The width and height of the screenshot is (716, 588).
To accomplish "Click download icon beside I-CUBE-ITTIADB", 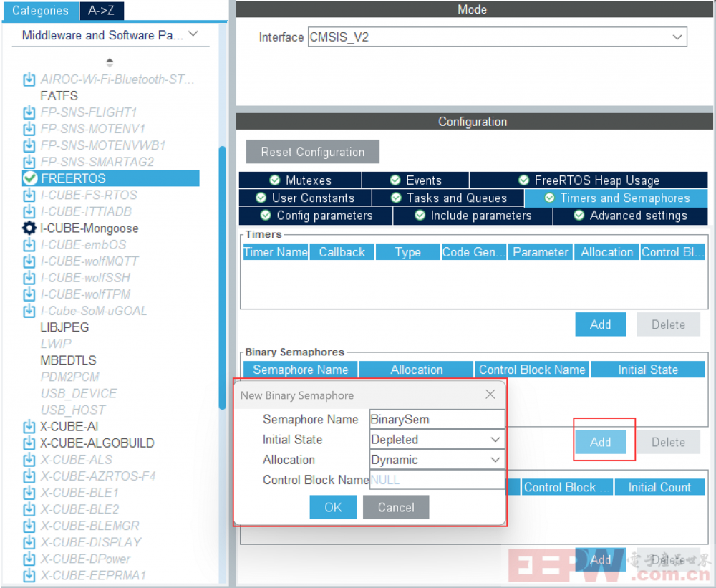I will click(x=29, y=211).
